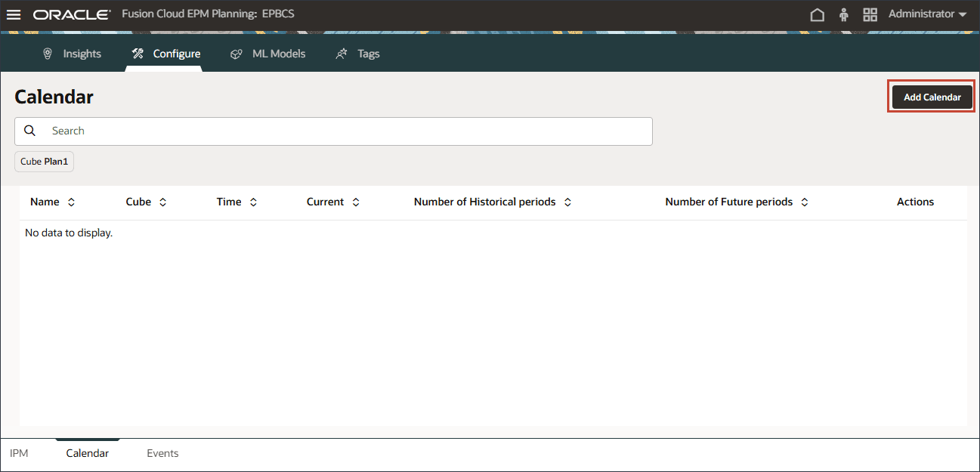This screenshot has height=472, width=980.
Task: Click the magnifier search icon
Action: click(30, 131)
